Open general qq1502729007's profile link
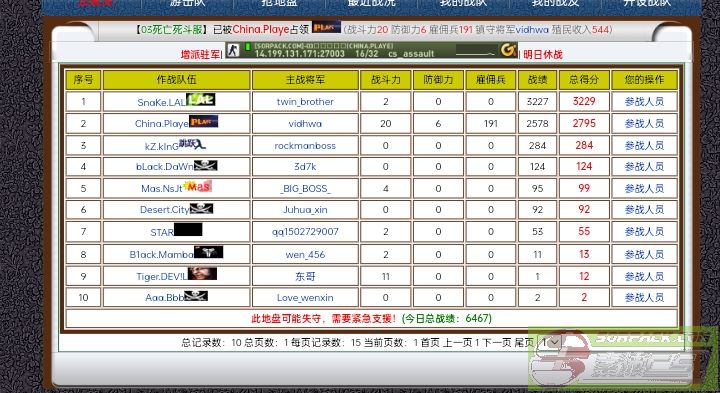 pyautogui.click(x=305, y=232)
